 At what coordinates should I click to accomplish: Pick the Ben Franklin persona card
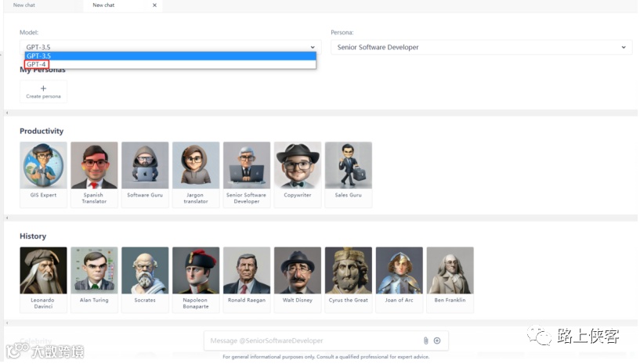450,279
